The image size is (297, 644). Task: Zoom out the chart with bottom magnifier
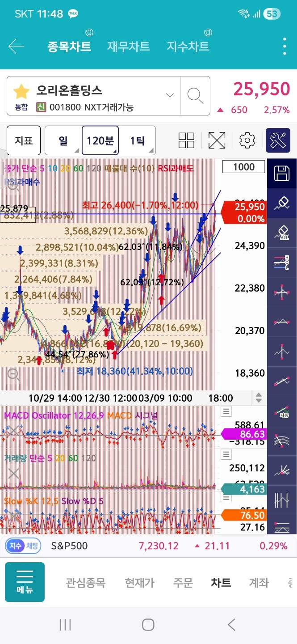point(13,375)
